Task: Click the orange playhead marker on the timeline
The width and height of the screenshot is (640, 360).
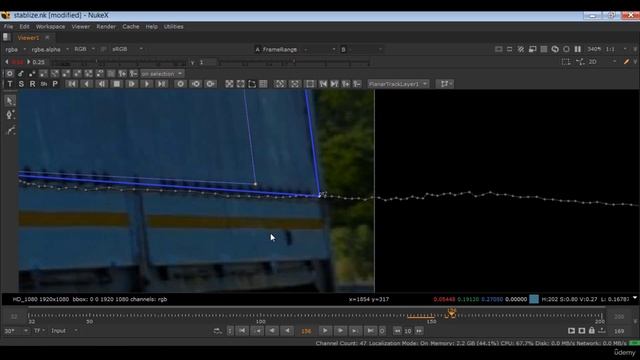Action: [451, 313]
